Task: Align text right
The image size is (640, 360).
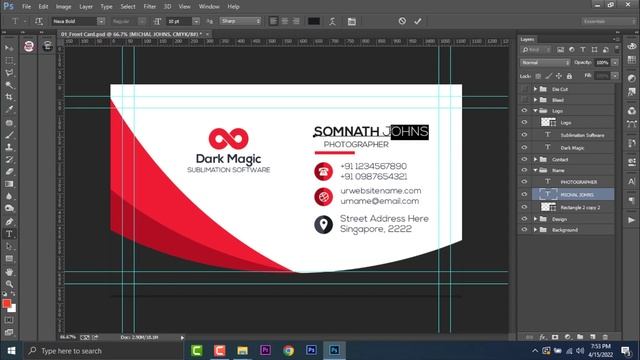Action: click(296, 21)
